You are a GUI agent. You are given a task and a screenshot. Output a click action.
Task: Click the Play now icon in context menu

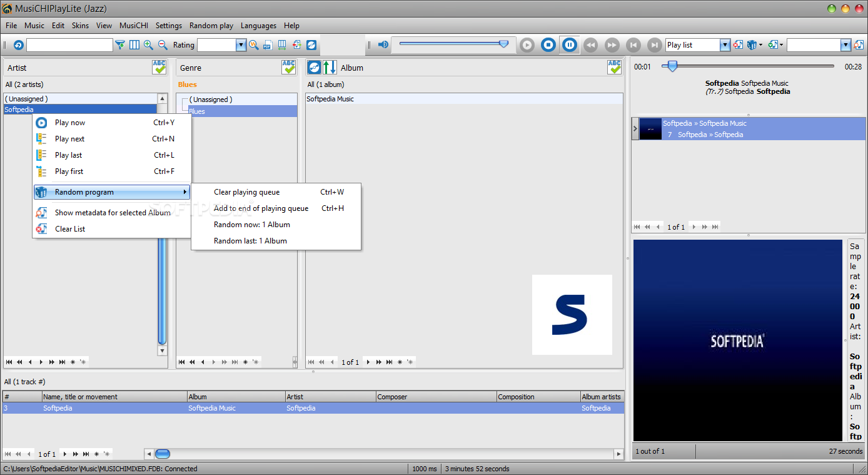42,123
